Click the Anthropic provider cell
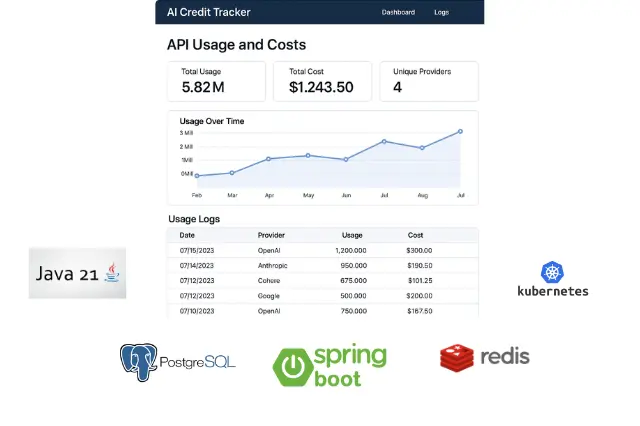The image size is (640, 426). 272,266
